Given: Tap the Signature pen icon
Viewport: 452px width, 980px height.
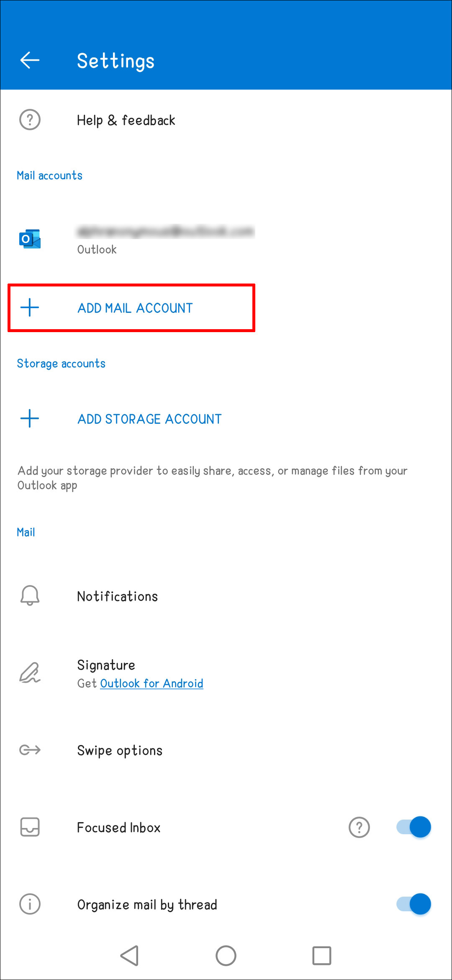Looking at the screenshot, I should 30,673.
